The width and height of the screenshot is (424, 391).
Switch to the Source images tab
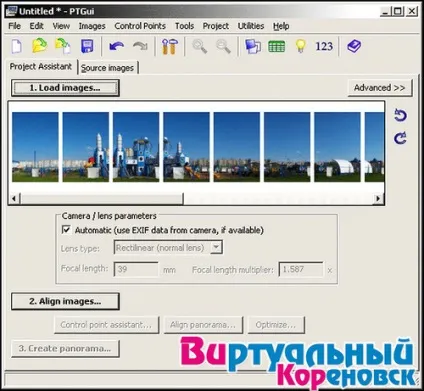(108, 68)
